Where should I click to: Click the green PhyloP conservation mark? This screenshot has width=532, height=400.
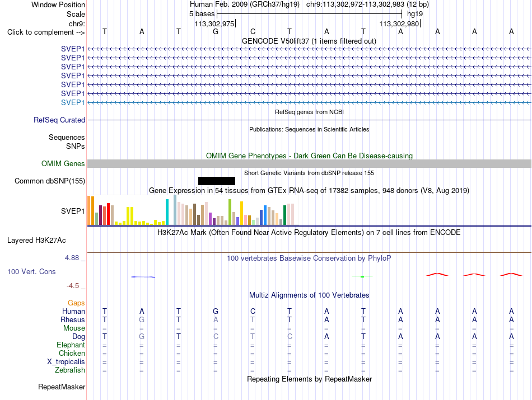point(362,277)
